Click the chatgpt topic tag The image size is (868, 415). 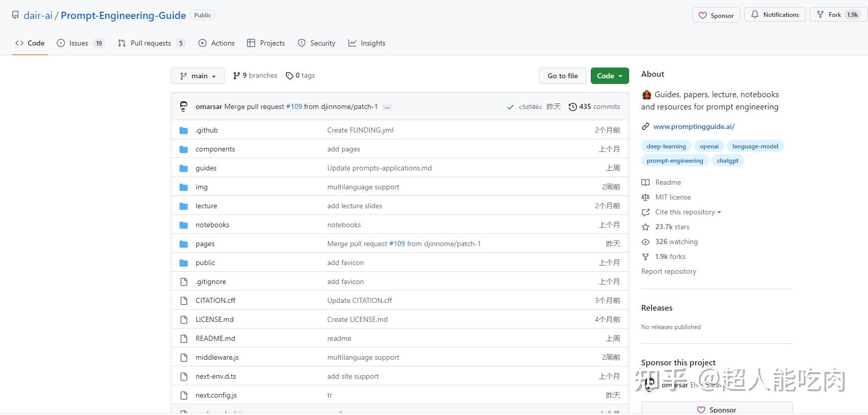[x=727, y=161]
